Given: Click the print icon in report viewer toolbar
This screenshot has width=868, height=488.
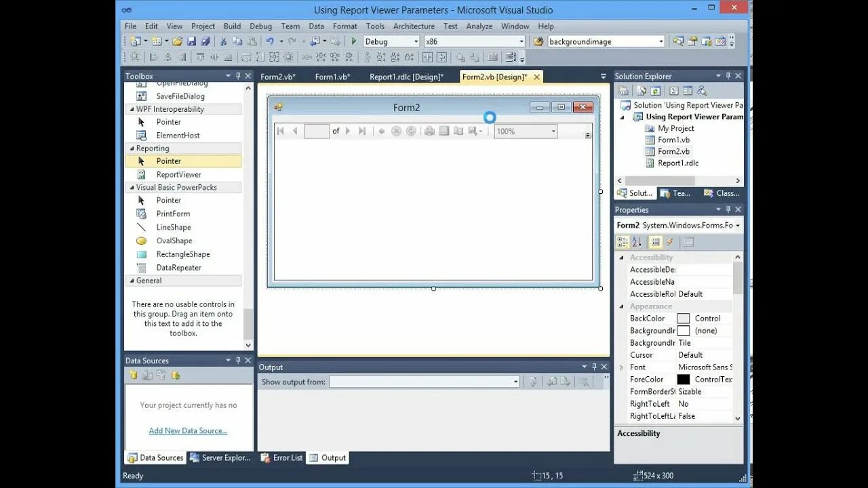Looking at the screenshot, I should pos(429,131).
